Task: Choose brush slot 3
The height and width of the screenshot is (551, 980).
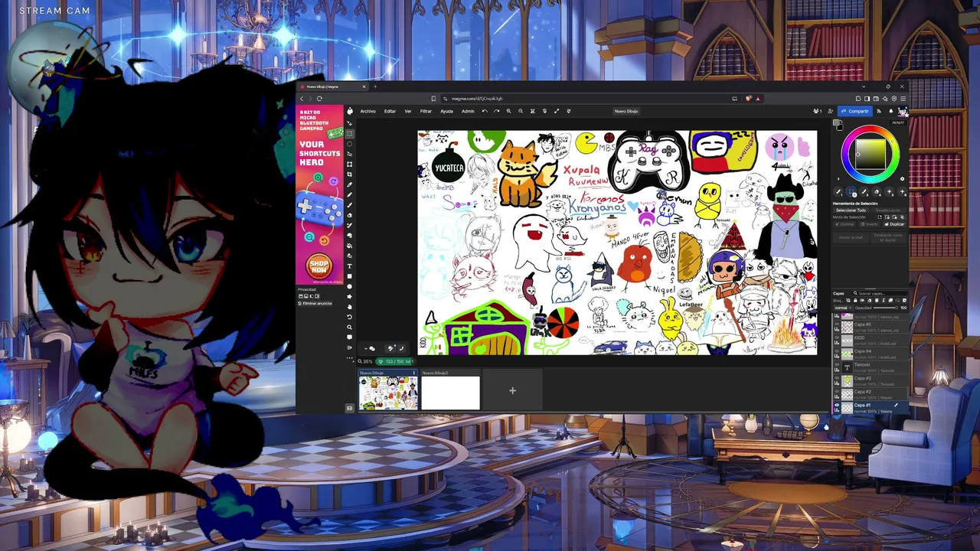Action: pos(864,192)
